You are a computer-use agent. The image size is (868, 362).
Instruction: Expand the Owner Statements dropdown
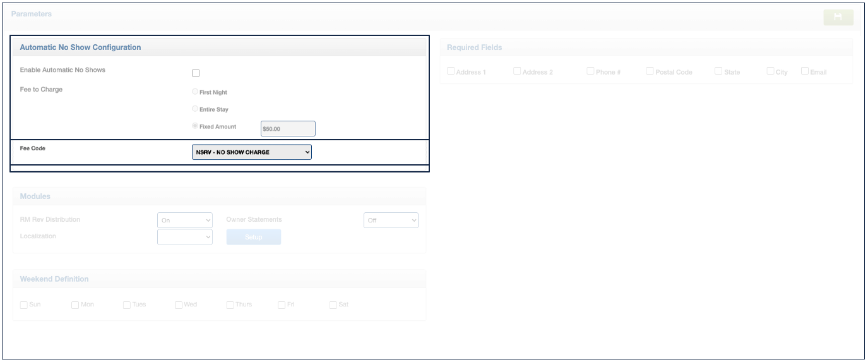point(390,220)
